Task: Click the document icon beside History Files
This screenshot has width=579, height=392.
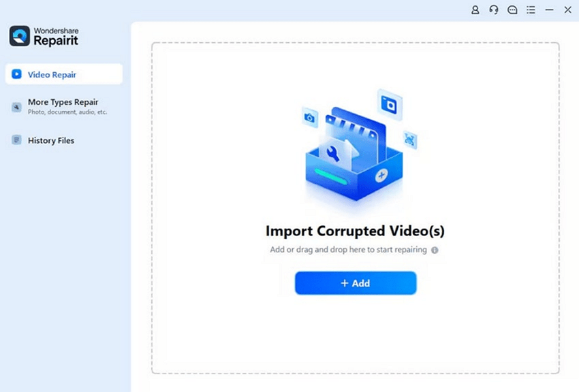Action: [x=17, y=140]
